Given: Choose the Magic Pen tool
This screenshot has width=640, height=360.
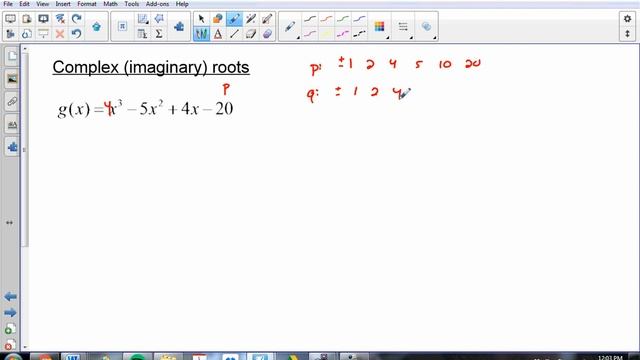Looking at the screenshot, I should (x=251, y=19).
